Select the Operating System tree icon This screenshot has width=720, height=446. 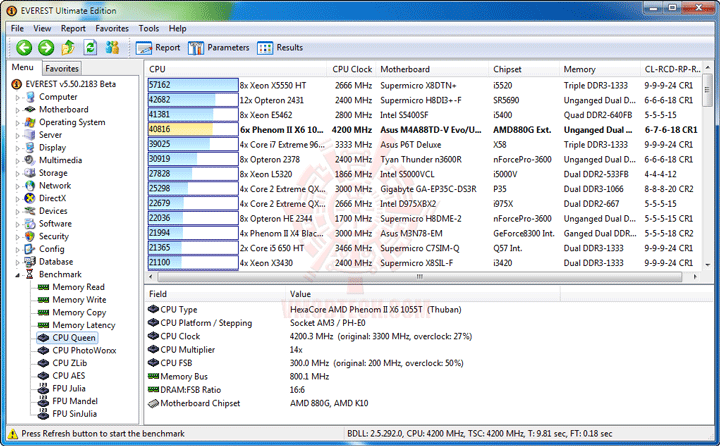[30, 122]
